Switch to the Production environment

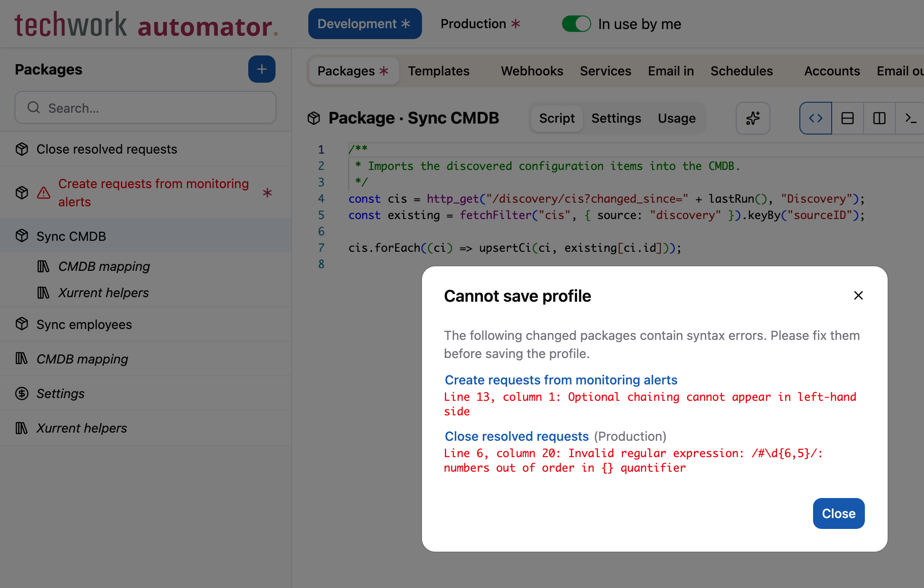[x=480, y=24]
